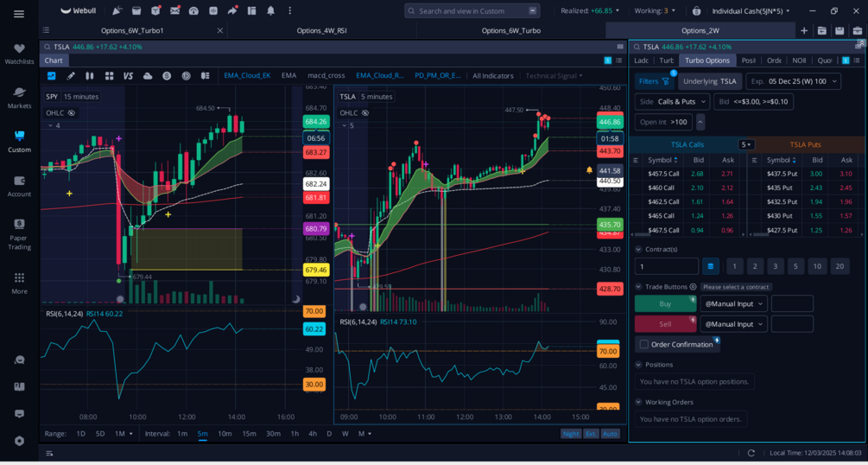
Task: Select the Chart tab
Action: [54, 61]
